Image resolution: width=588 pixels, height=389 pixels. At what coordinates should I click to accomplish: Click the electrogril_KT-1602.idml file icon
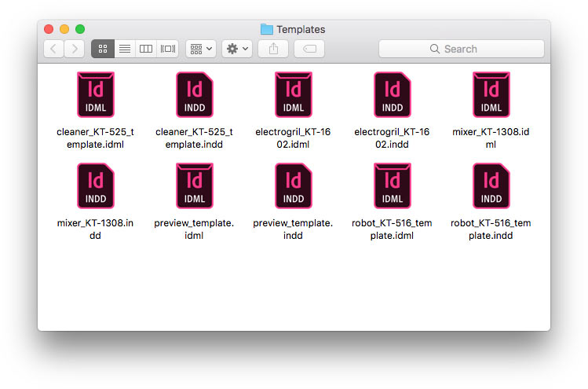pyautogui.click(x=293, y=94)
